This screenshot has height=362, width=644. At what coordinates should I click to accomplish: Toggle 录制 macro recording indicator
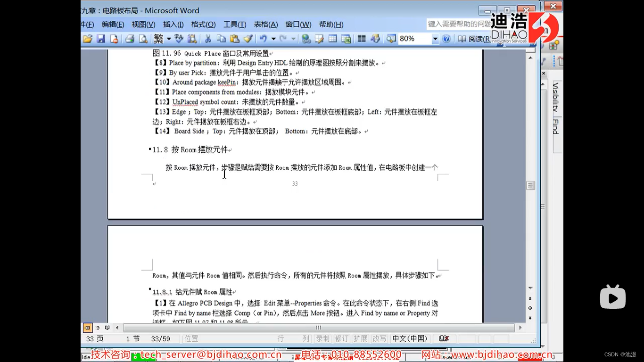[x=323, y=338]
